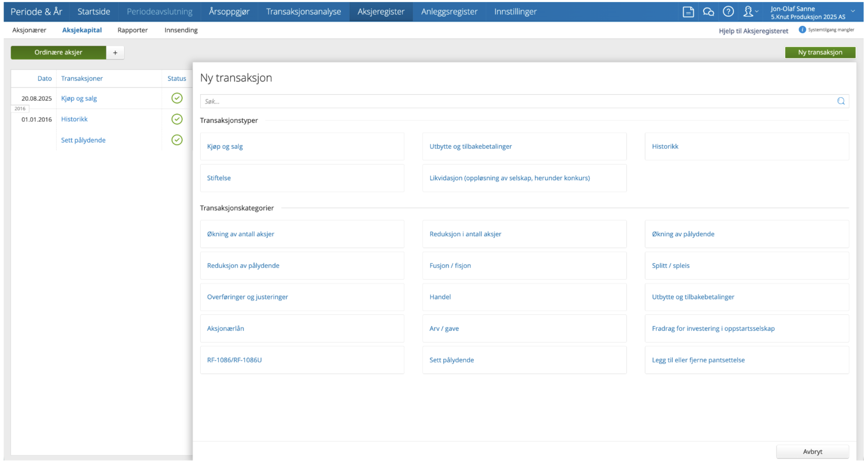Open Innstillinger in the top navigation
This screenshot has height=467, width=868.
515,12
